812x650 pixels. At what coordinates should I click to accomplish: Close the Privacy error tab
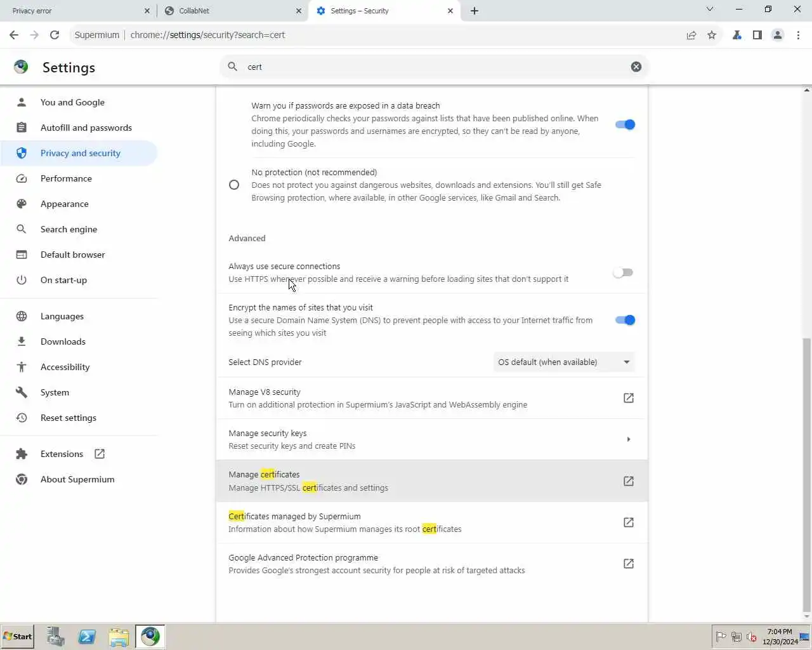click(x=147, y=11)
